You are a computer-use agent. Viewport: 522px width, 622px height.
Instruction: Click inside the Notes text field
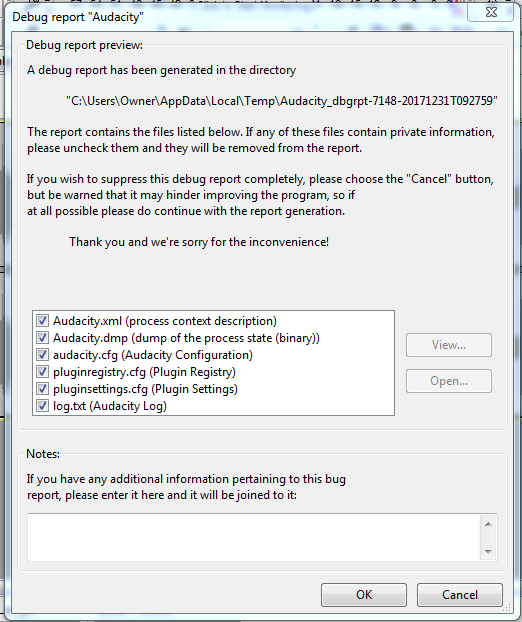[254, 537]
